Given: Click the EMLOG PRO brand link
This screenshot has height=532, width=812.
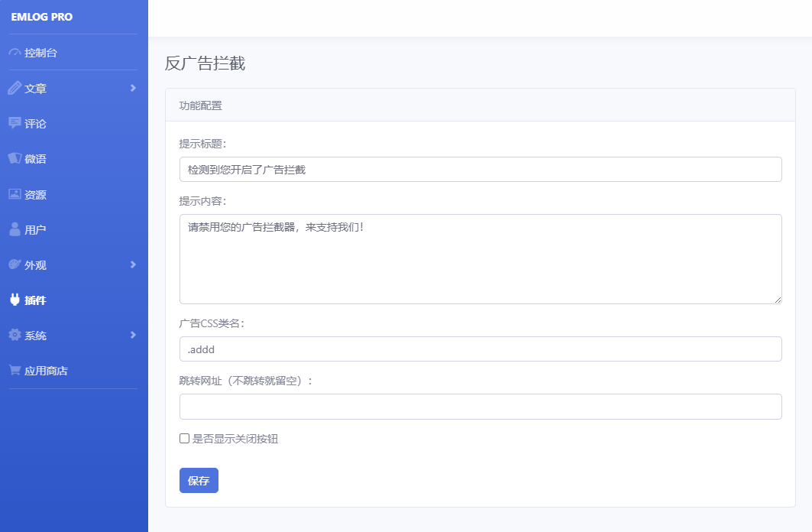Looking at the screenshot, I should [x=42, y=17].
